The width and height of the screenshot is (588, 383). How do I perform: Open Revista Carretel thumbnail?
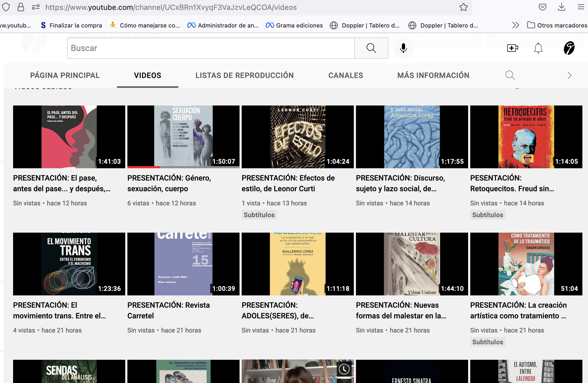pyautogui.click(x=183, y=264)
